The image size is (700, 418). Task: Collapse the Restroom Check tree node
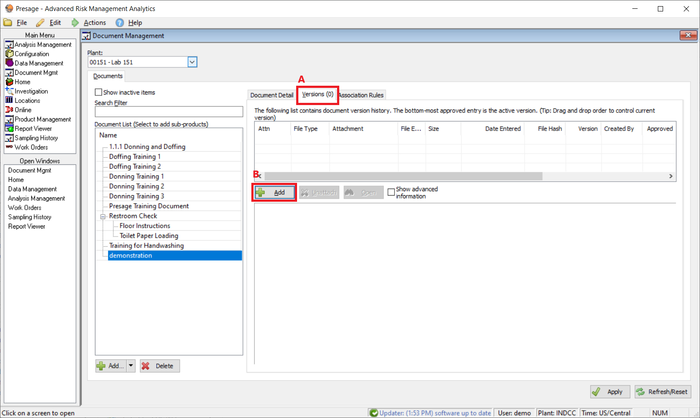(102, 216)
